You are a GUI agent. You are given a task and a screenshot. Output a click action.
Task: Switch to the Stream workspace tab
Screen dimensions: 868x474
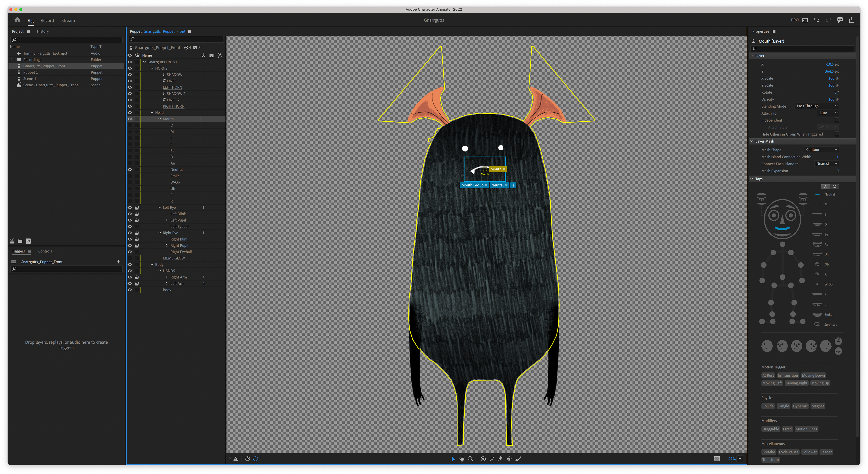(68, 21)
